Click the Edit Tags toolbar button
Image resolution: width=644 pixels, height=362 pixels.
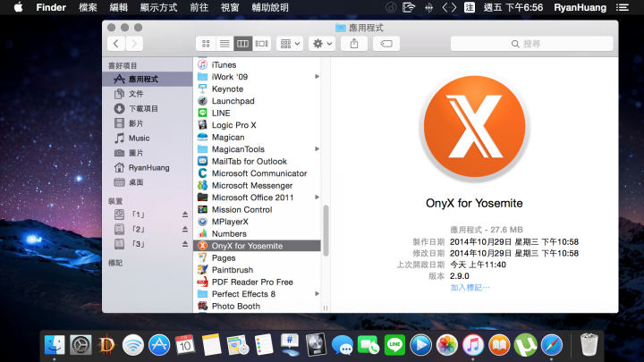pos(386,44)
